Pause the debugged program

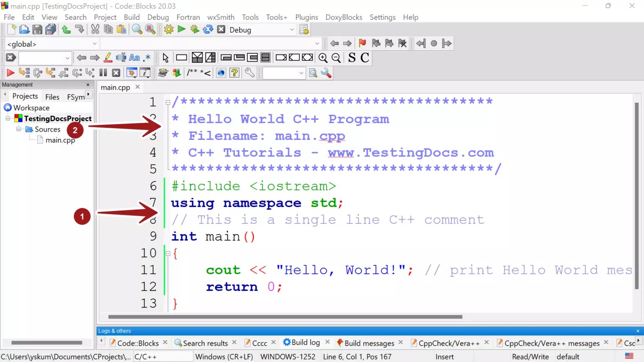pyautogui.click(x=103, y=72)
